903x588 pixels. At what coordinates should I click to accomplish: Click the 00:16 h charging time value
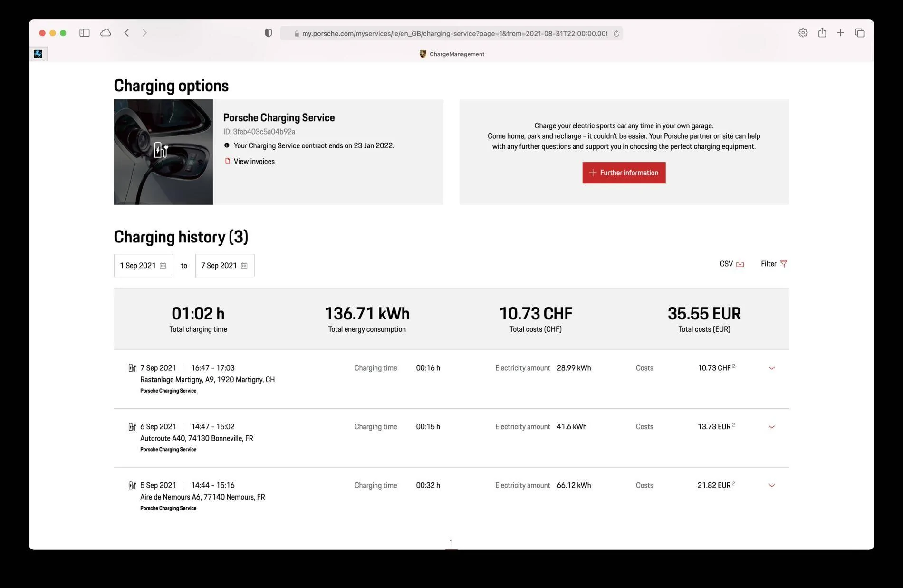click(x=428, y=368)
